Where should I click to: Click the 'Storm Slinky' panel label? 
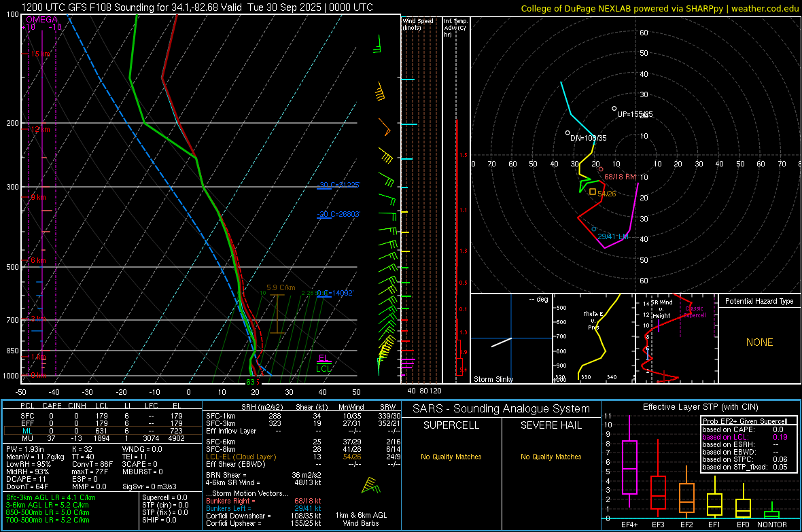(x=493, y=379)
